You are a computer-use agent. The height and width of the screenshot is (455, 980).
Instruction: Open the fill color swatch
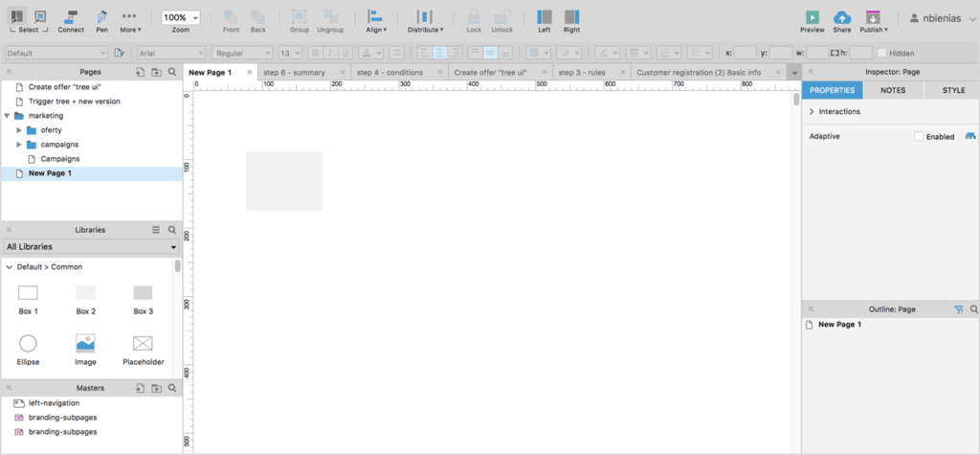[538, 54]
